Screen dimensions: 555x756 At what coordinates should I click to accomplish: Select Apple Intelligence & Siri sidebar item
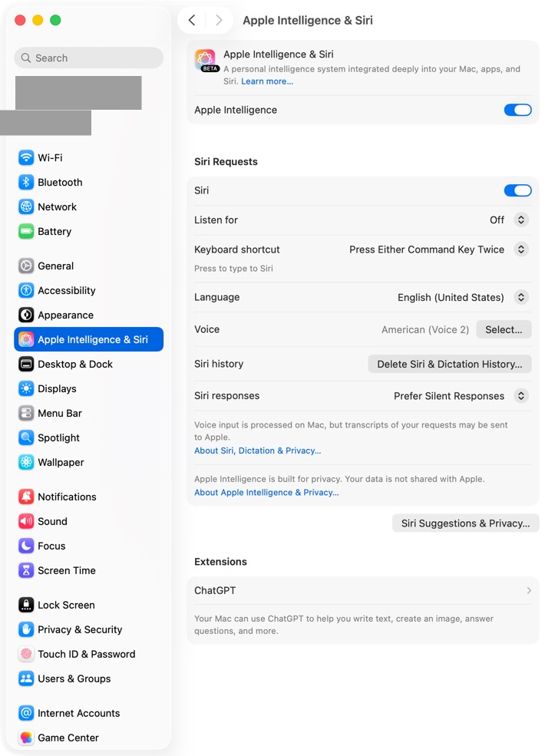click(x=89, y=339)
